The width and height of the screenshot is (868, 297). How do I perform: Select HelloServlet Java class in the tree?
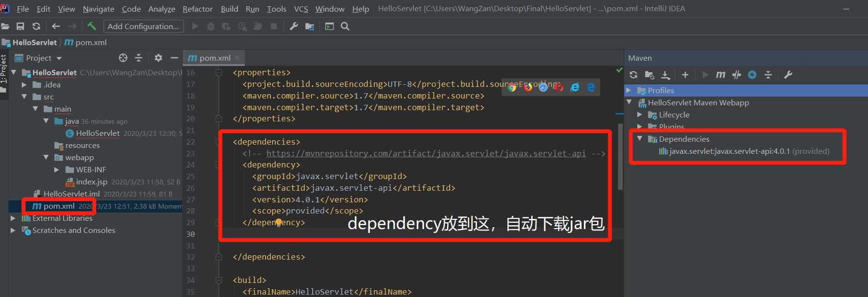point(97,133)
